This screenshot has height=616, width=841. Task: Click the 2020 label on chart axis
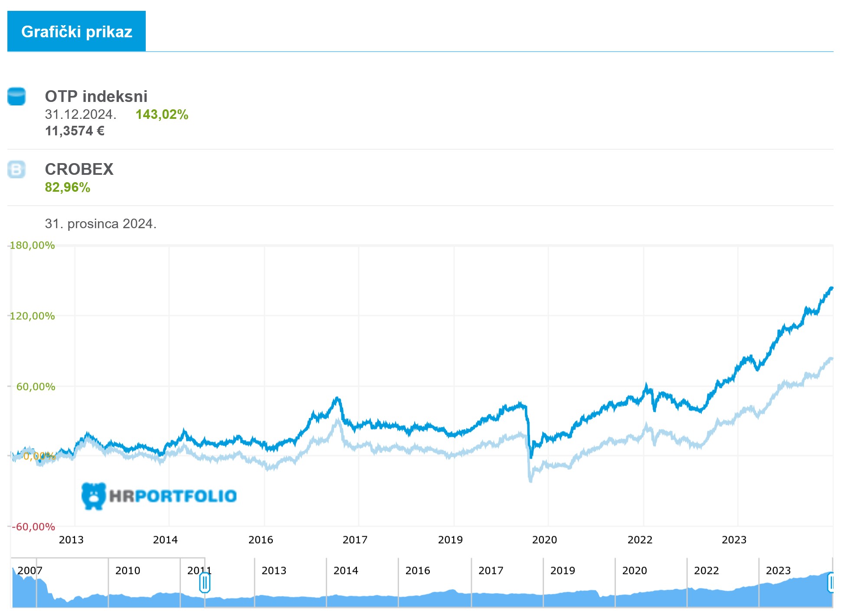click(544, 540)
